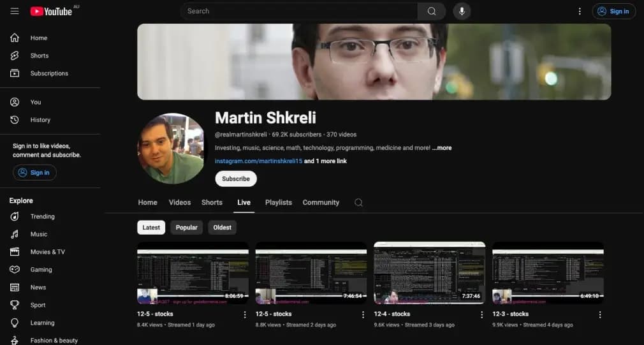This screenshot has width=644, height=345.
Task: Expand channel description with ...more
Action: coord(442,148)
